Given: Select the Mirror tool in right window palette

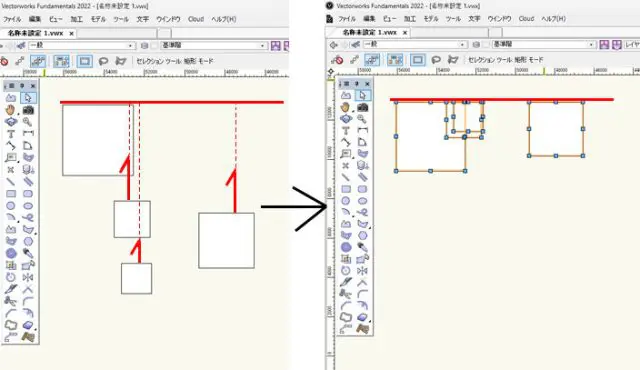Looking at the screenshot, I should [x=362, y=271].
